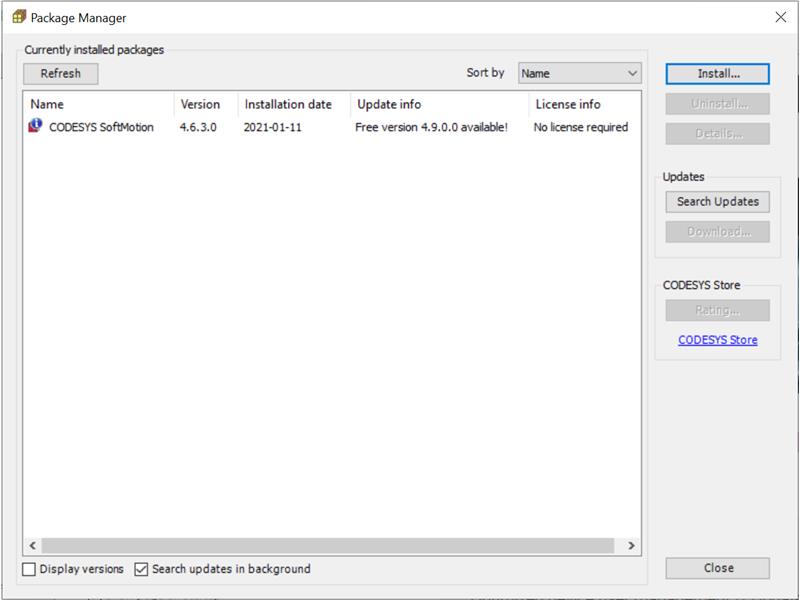This screenshot has width=800, height=600.
Task: Click the installation date 2021-01-11
Action: (x=272, y=127)
